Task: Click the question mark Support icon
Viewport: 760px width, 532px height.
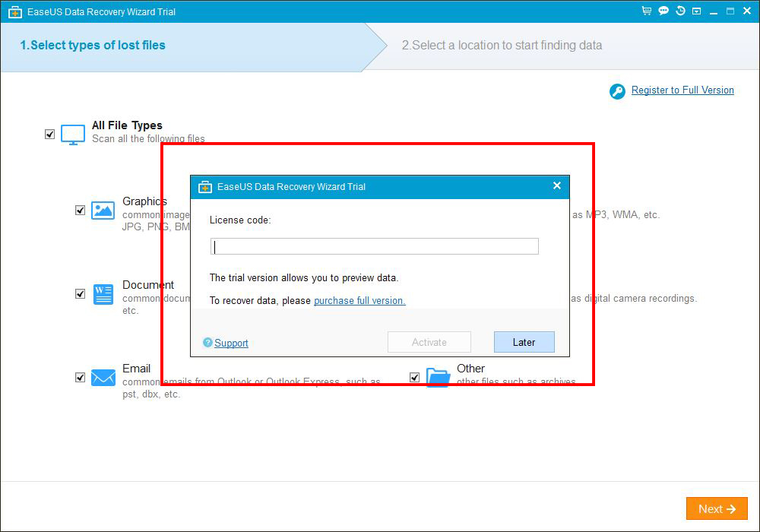Action: coord(207,343)
